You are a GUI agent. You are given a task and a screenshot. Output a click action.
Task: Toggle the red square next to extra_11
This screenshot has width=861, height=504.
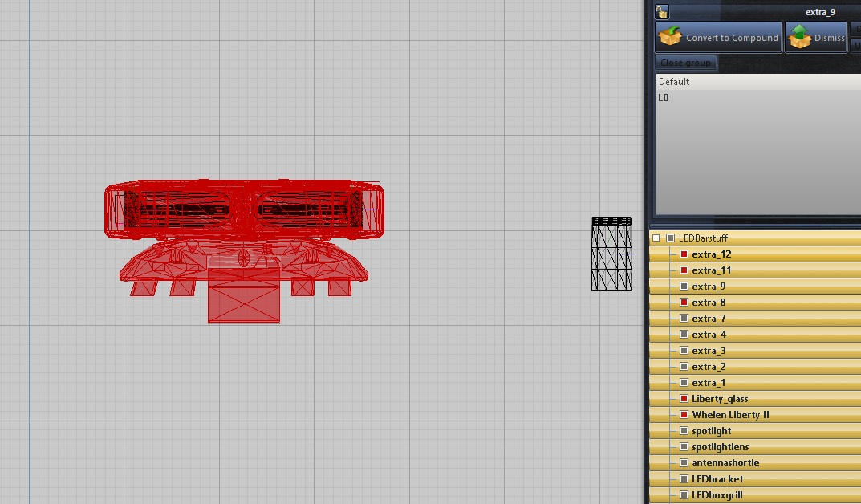click(684, 270)
